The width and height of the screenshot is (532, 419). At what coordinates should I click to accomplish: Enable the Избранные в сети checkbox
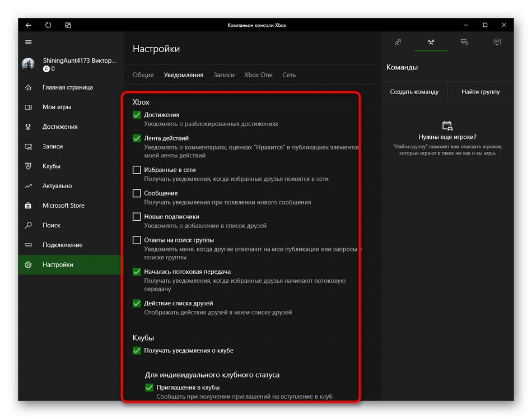pyautogui.click(x=137, y=170)
